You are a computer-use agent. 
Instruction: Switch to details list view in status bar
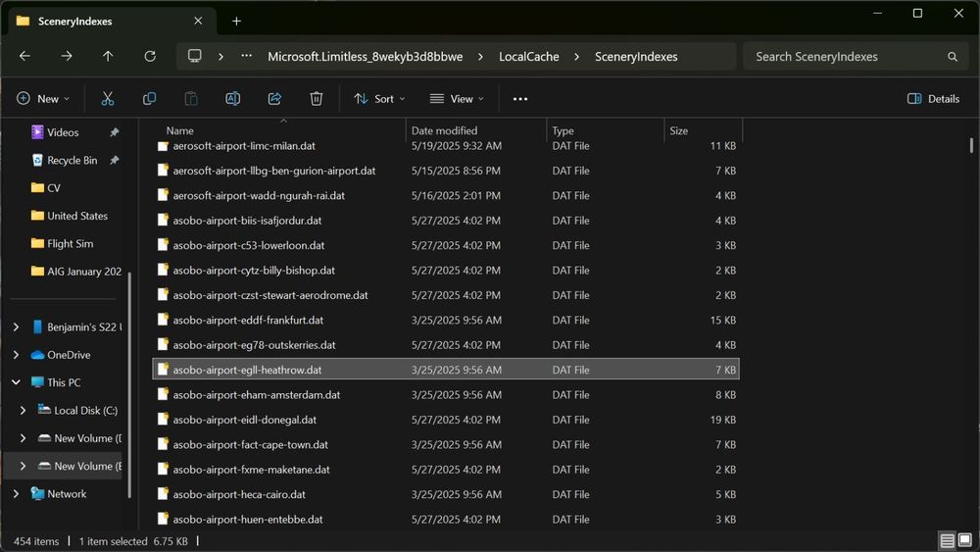coord(947,541)
